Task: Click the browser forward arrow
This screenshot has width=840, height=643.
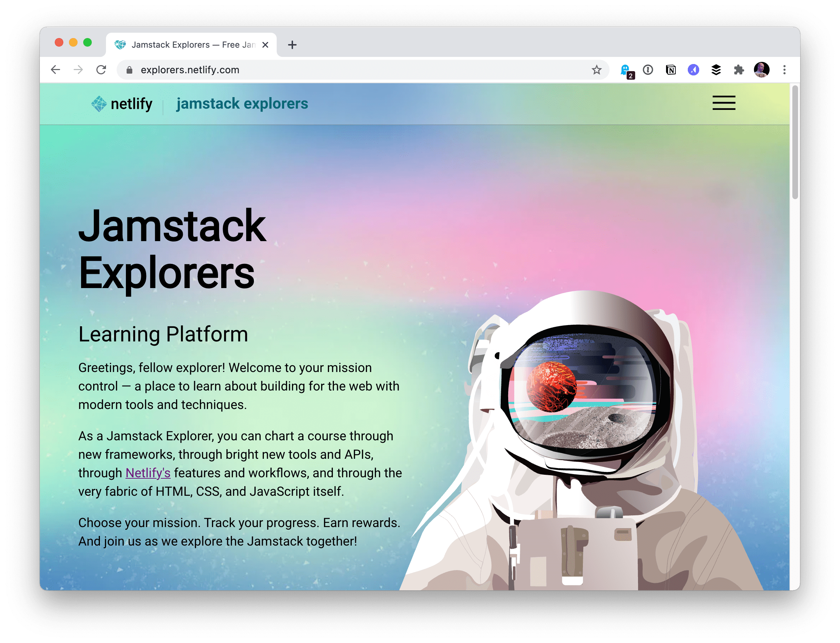Action: [x=79, y=70]
